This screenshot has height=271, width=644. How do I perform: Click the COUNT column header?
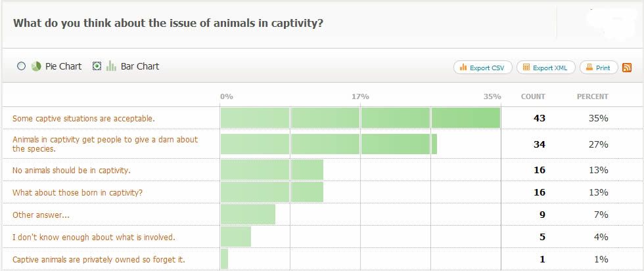coord(533,96)
